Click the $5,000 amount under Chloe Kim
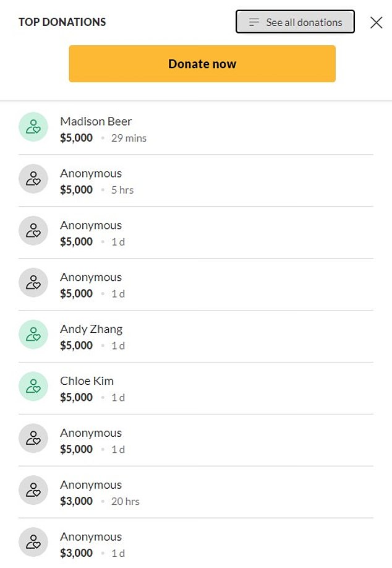This screenshot has height=568, width=392. click(x=76, y=398)
